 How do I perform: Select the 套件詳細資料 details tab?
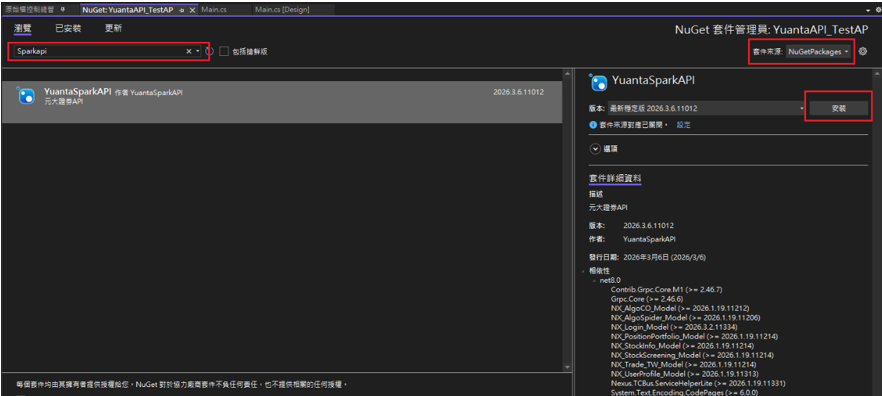pyautogui.click(x=615, y=178)
